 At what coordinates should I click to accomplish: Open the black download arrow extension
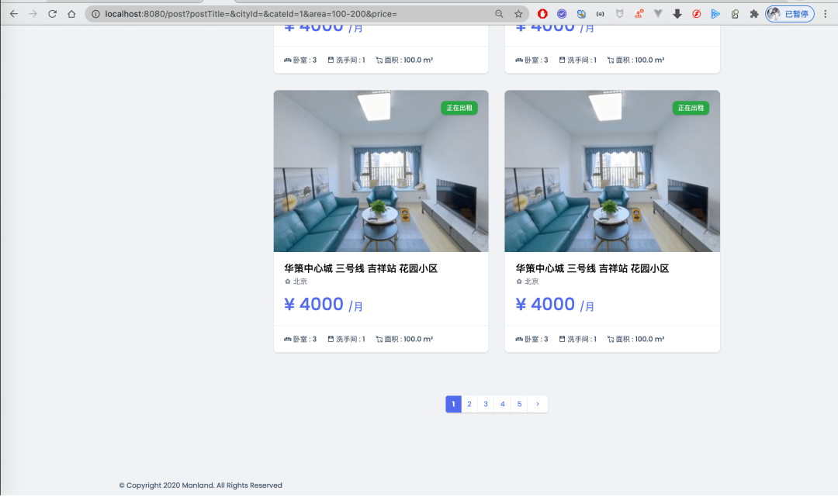(x=677, y=14)
